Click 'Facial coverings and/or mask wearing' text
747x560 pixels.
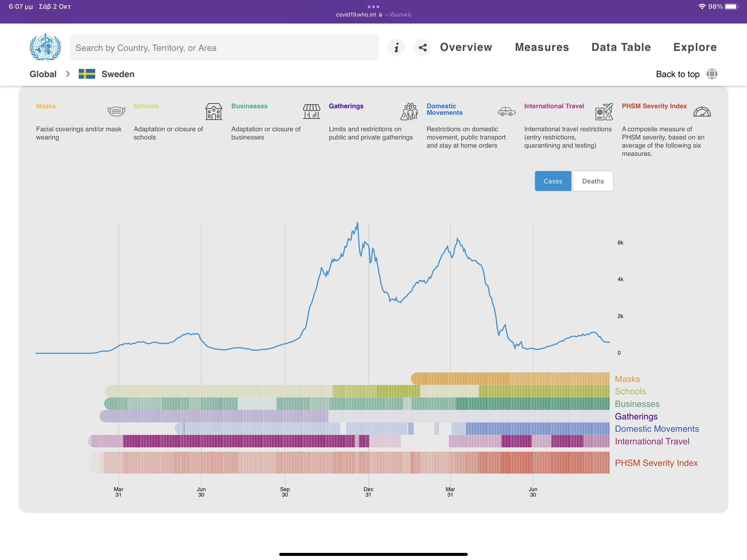pyautogui.click(x=79, y=133)
